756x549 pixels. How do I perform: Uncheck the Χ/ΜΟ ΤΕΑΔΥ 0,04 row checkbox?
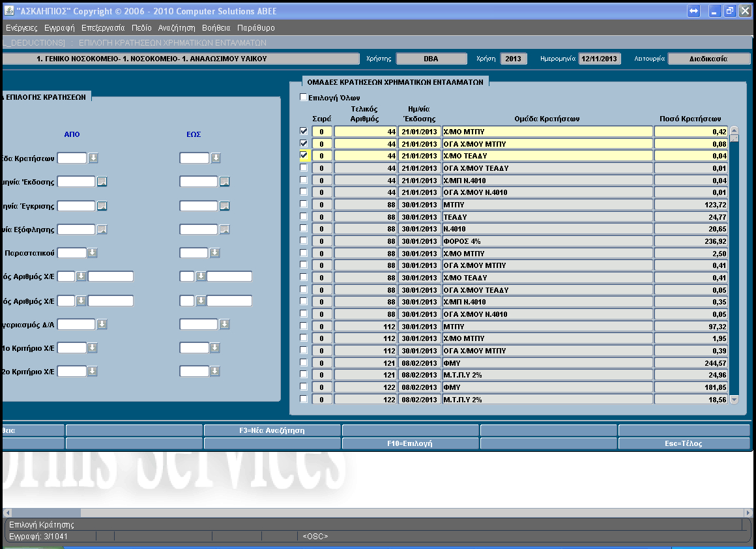coord(303,155)
